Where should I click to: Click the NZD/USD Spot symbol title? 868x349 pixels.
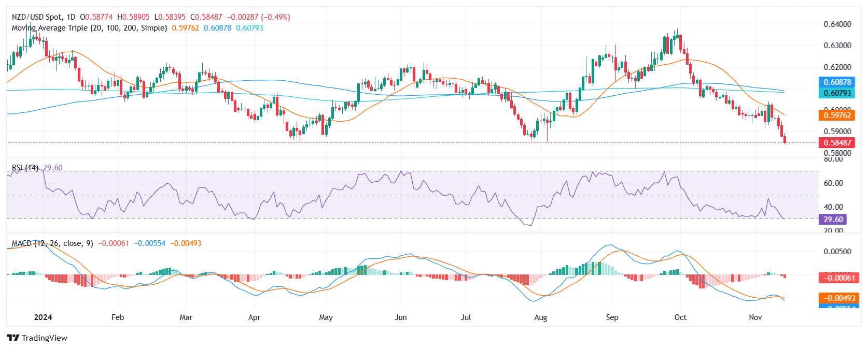(x=36, y=17)
